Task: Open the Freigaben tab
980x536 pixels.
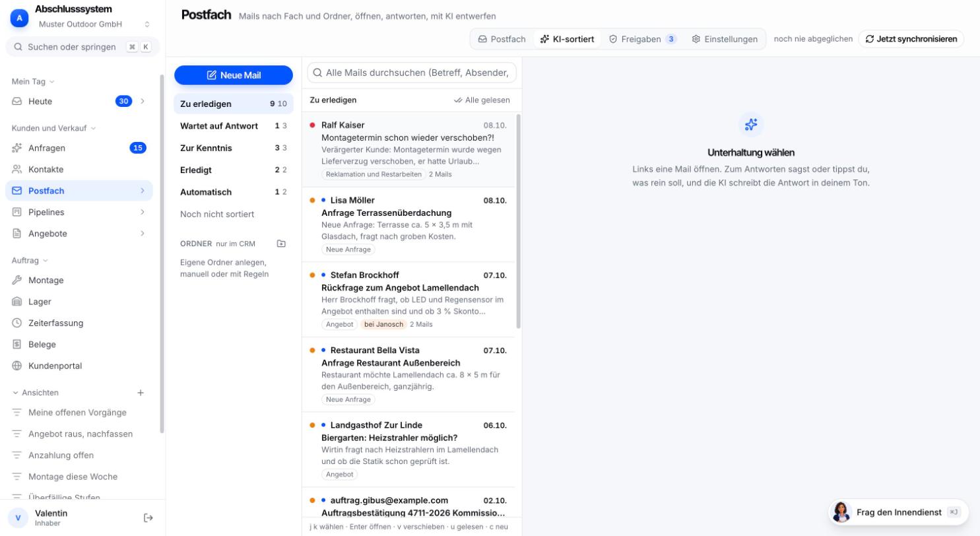Action: [x=643, y=39]
